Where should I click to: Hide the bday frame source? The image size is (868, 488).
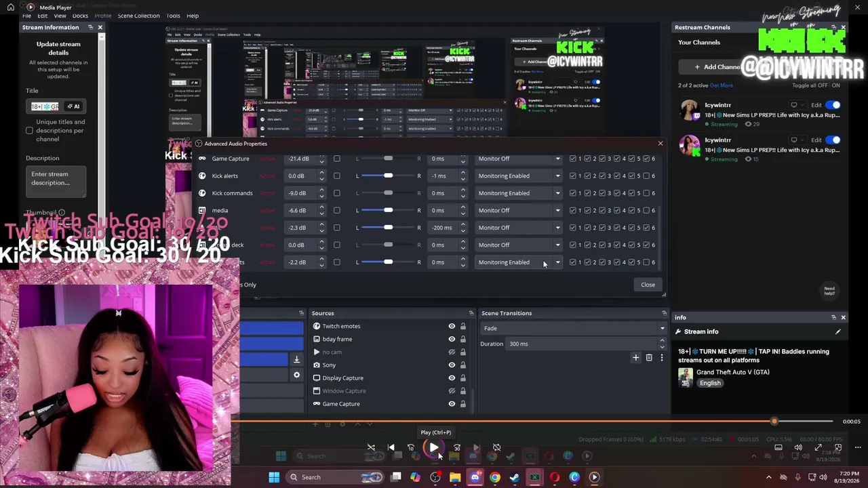pos(452,339)
